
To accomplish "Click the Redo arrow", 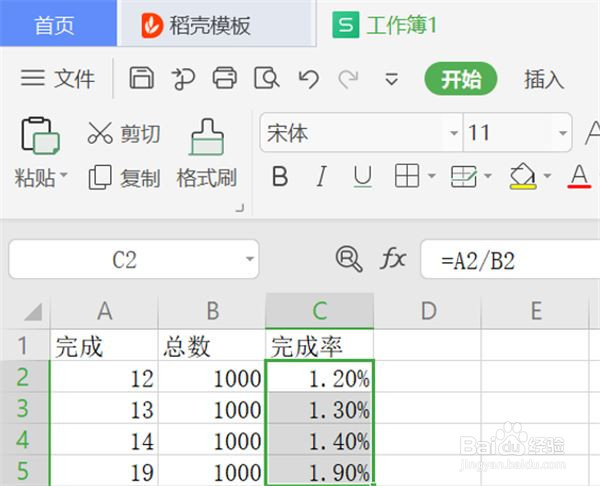I will pos(349,79).
